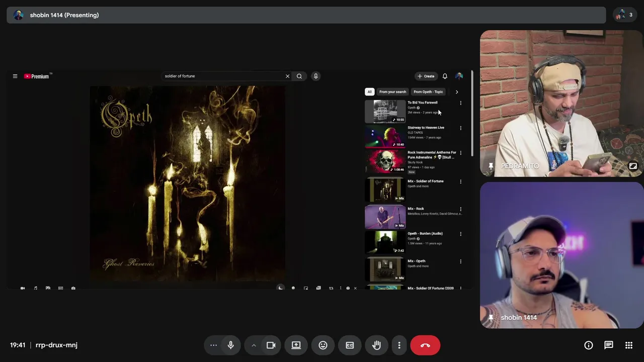Open 'Mix - Soldier of Fortune' title
644x362 pixels.
[426, 181]
